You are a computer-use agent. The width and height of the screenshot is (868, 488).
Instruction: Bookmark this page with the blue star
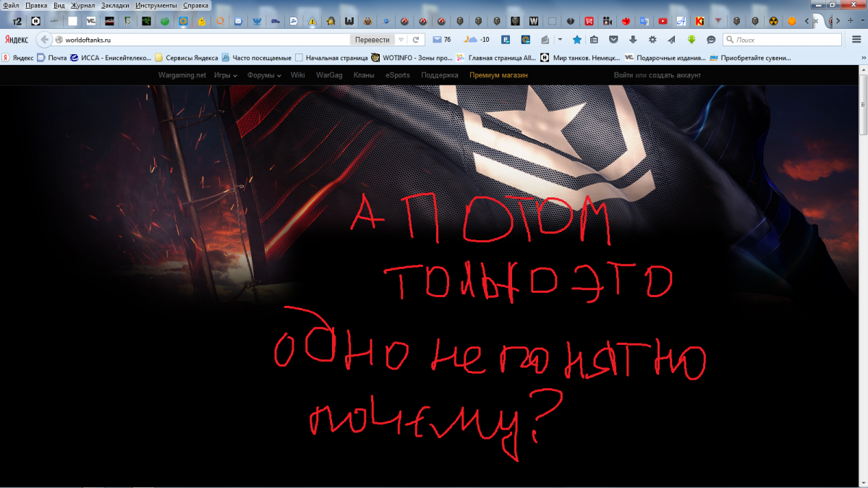click(576, 40)
